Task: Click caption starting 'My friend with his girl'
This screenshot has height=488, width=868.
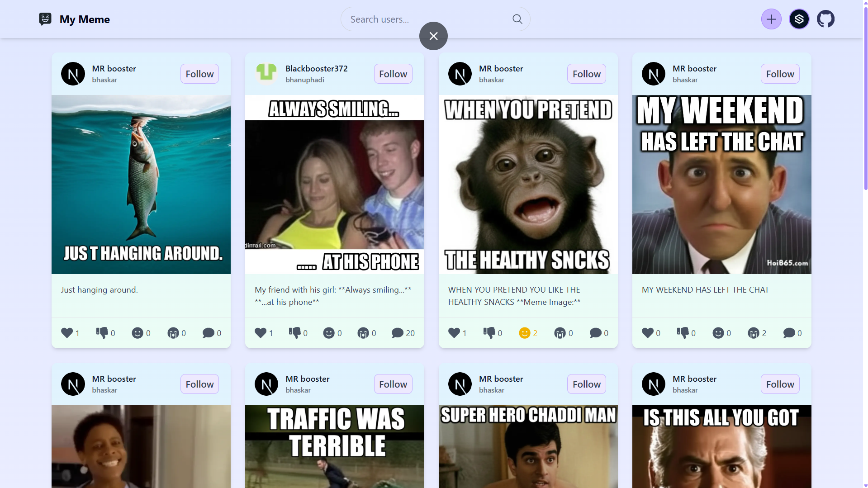Action: [x=333, y=296]
